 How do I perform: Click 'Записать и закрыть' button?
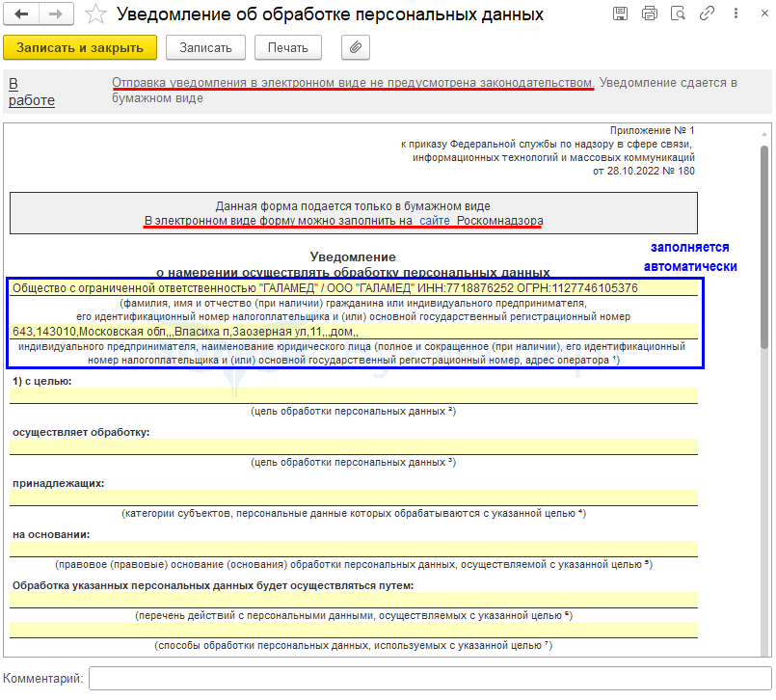pos(80,47)
